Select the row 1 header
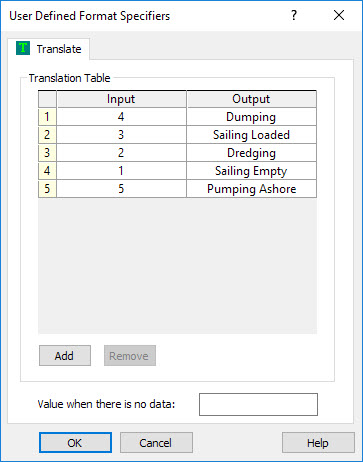This screenshot has height=462, width=363. (47, 117)
